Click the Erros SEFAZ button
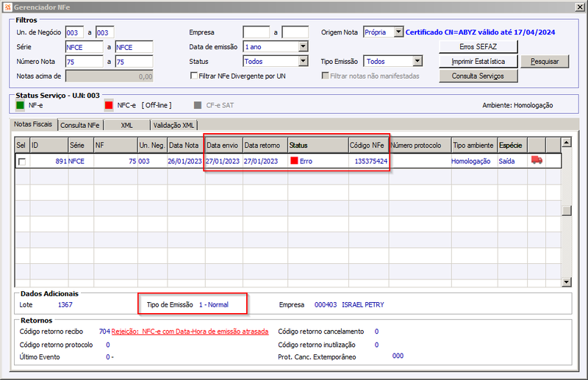588x380 pixels. point(478,47)
